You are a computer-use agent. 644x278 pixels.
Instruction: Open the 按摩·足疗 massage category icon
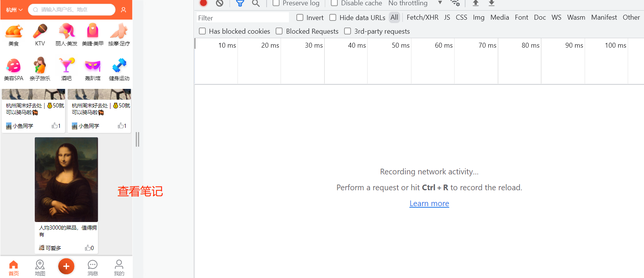tap(119, 31)
